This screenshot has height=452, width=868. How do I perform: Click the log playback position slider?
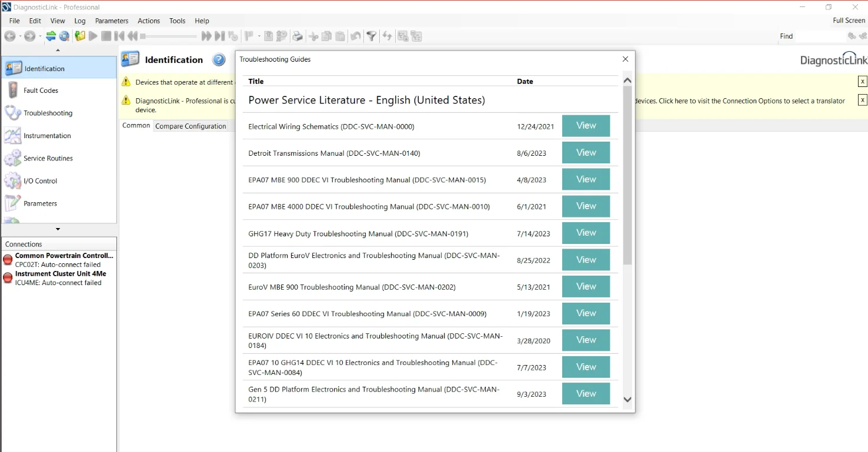coord(168,36)
